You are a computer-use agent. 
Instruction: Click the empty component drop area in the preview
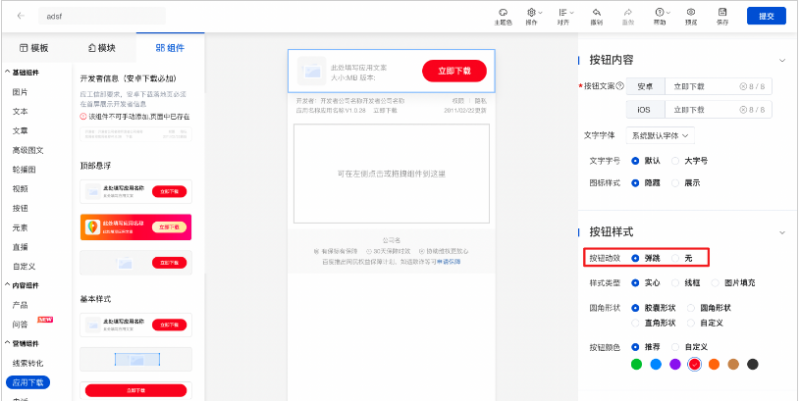391,173
